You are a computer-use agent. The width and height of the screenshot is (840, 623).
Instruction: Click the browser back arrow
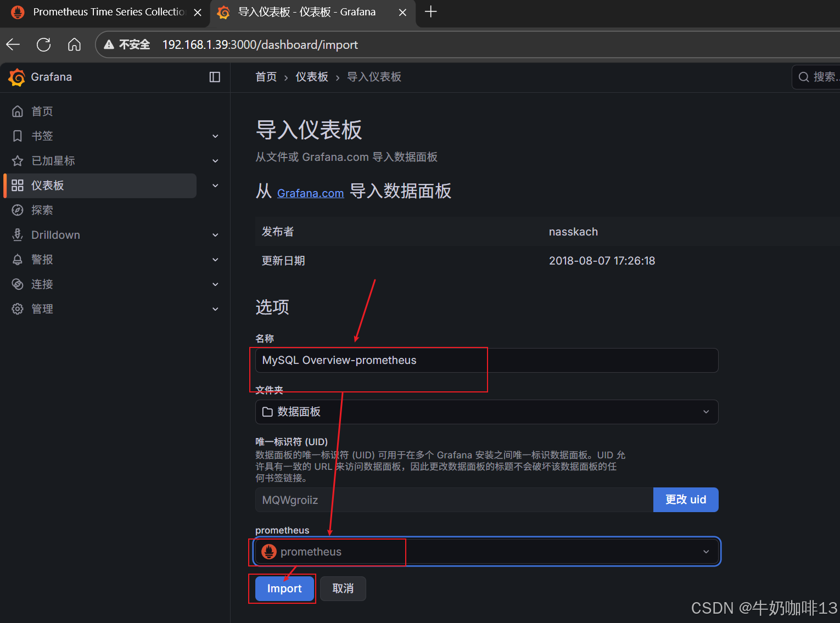[13, 44]
